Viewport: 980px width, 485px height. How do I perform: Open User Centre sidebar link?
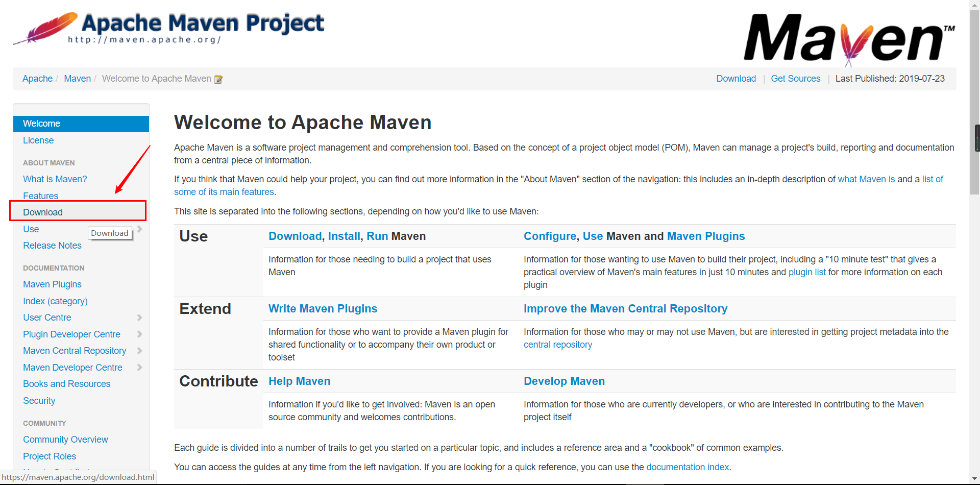tap(47, 318)
